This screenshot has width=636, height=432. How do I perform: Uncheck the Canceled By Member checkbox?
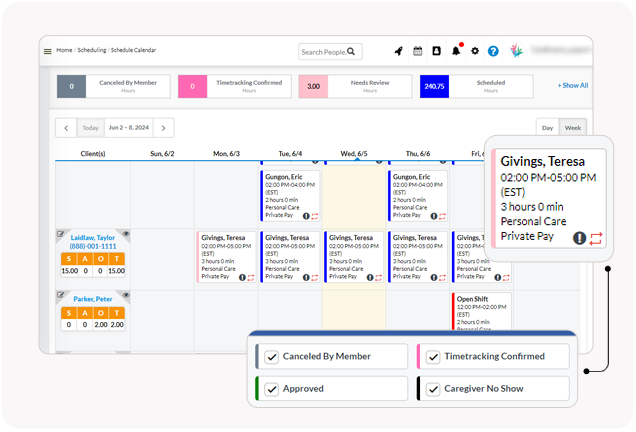[272, 357]
